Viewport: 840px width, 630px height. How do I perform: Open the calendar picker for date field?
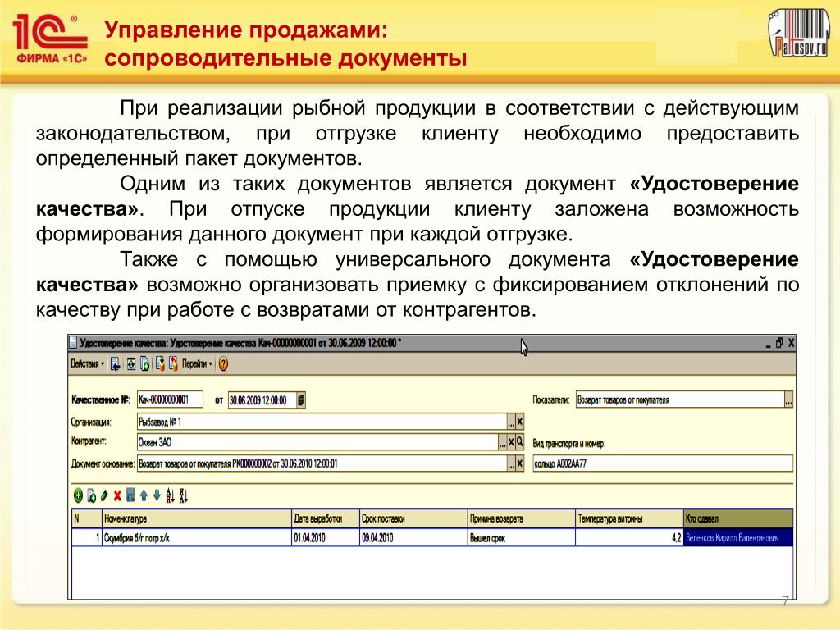(x=301, y=399)
